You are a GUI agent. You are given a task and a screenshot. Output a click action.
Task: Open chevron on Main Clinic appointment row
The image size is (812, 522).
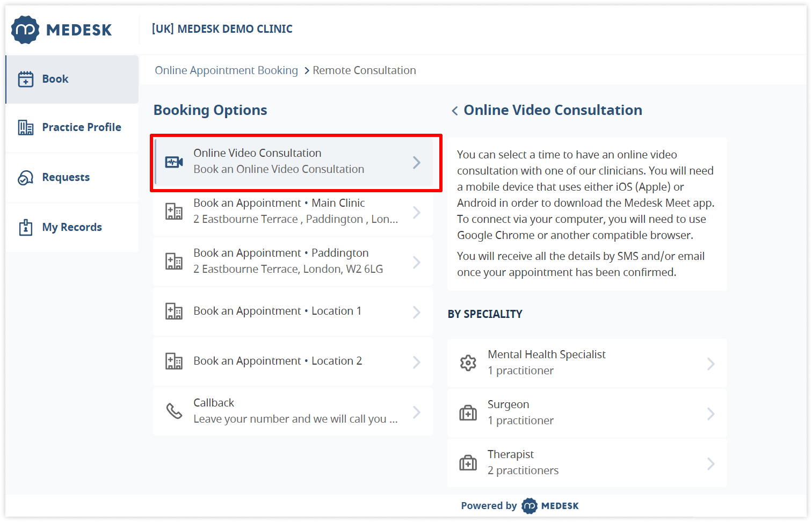click(x=417, y=212)
